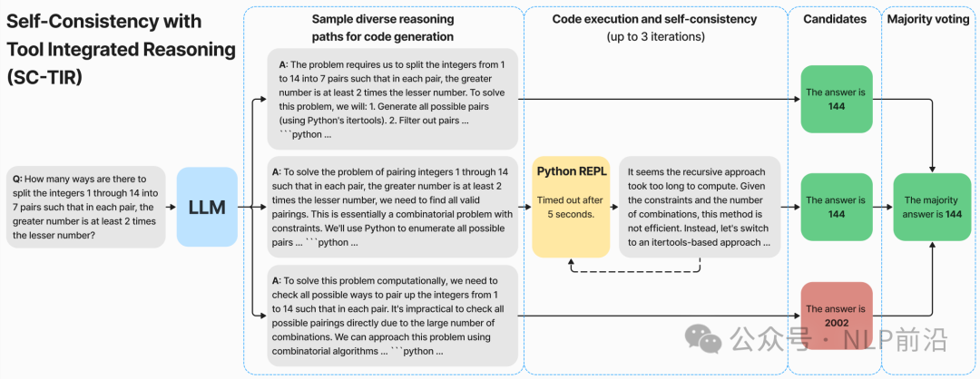Image resolution: width=980 pixels, height=379 pixels.
Task: Click the '(up to 3 iterations)' subtitle
Action: [655, 37]
